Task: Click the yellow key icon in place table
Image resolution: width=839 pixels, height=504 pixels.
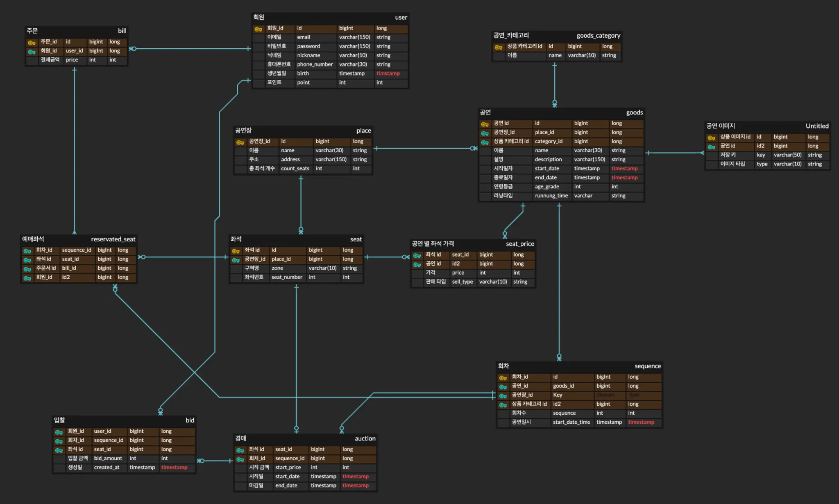Action: point(240,142)
